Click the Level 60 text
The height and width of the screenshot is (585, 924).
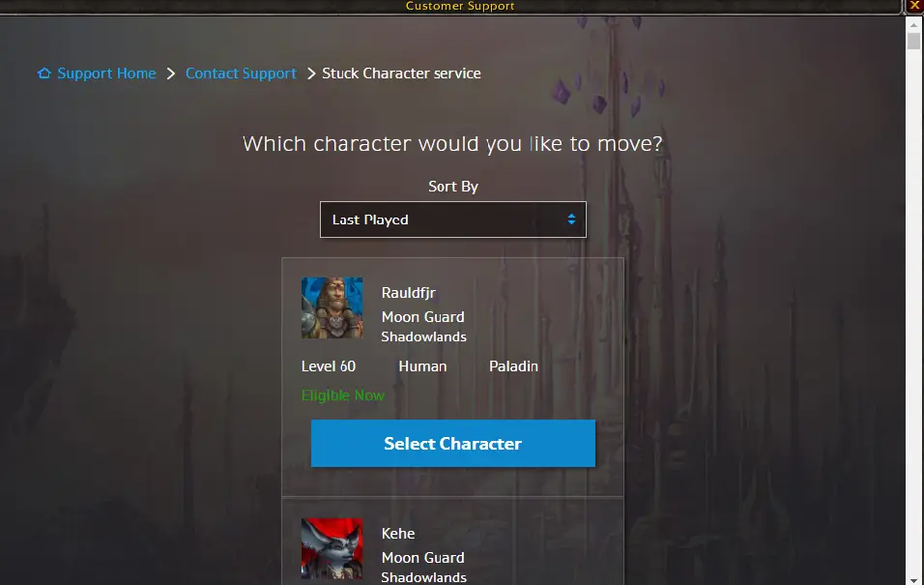click(329, 366)
